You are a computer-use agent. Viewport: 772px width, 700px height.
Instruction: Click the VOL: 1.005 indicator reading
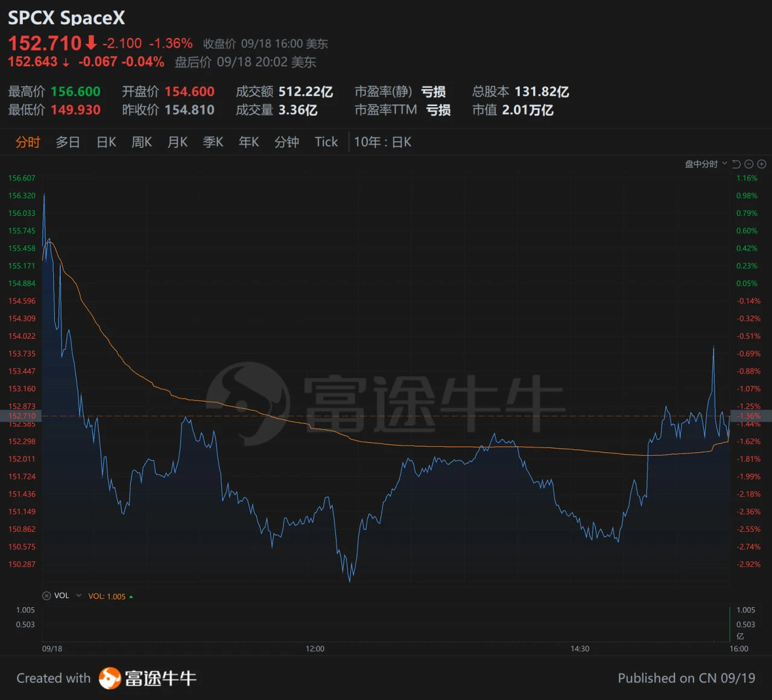[107, 596]
